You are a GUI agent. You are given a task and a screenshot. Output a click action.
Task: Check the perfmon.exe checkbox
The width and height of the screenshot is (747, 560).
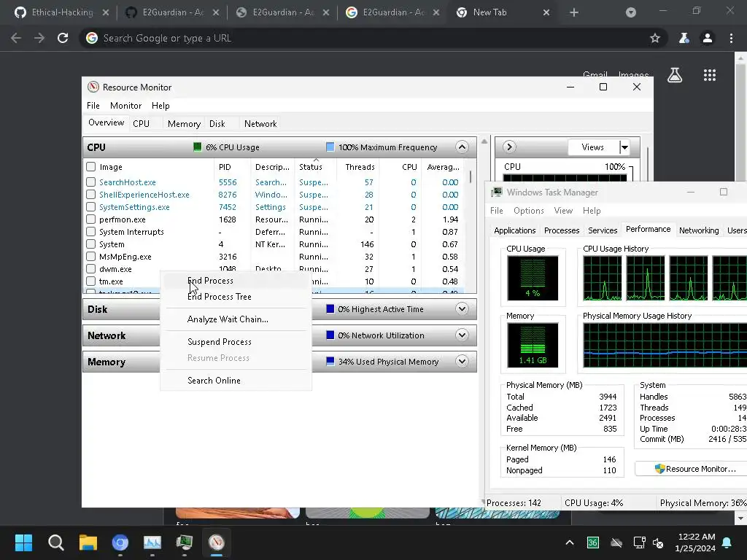pos(90,219)
